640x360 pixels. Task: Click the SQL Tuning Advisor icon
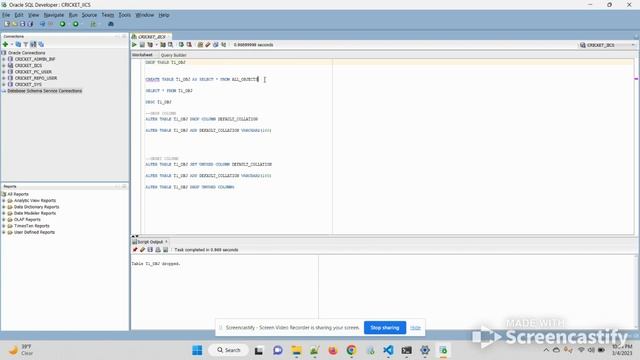click(170, 45)
